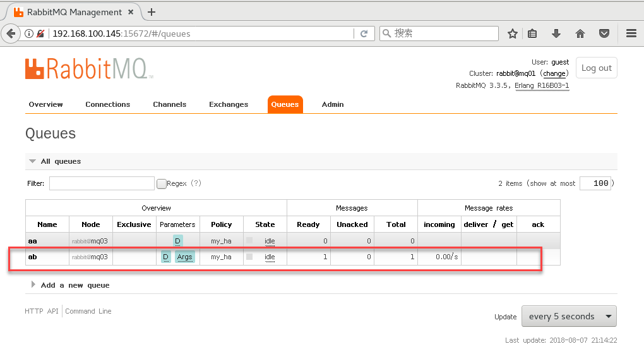Open the HTTP API link
This screenshot has width=644, height=349.
tap(42, 311)
